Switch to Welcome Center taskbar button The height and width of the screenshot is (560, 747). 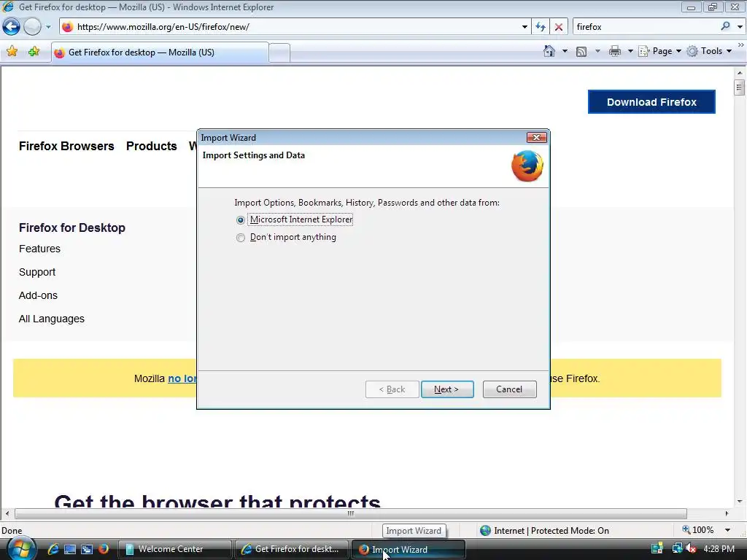[174, 549]
